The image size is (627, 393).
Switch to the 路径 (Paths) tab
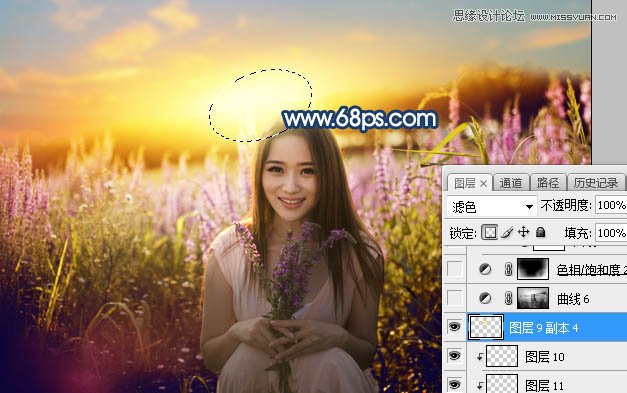tap(547, 183)
